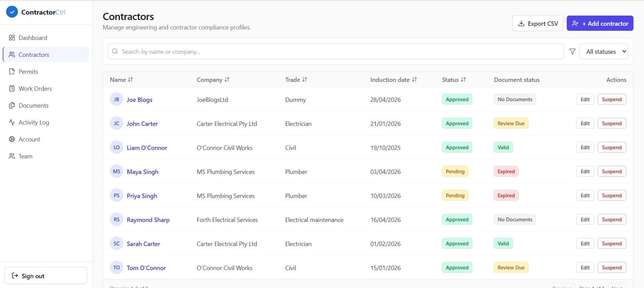This screenshot has width=644, height=288.
Task: Click the JB avatar for Joe Blogs
Action: tap(117, 99)
